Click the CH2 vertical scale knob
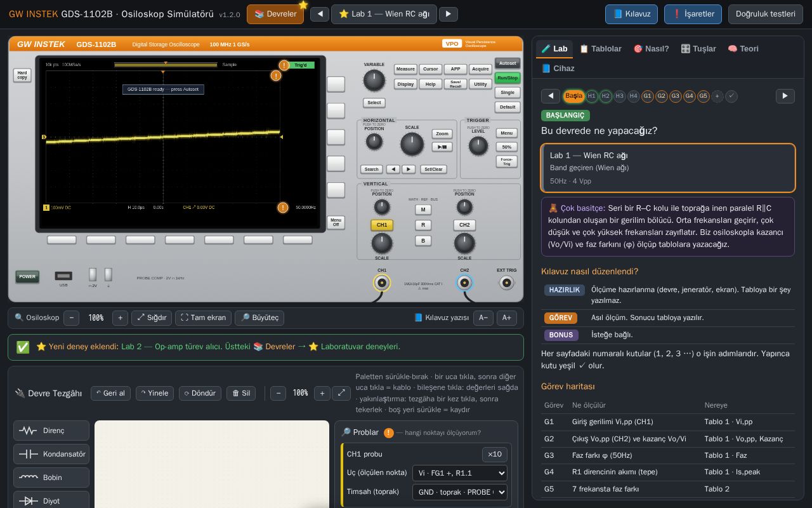812x508 pixels. point(464,243)
